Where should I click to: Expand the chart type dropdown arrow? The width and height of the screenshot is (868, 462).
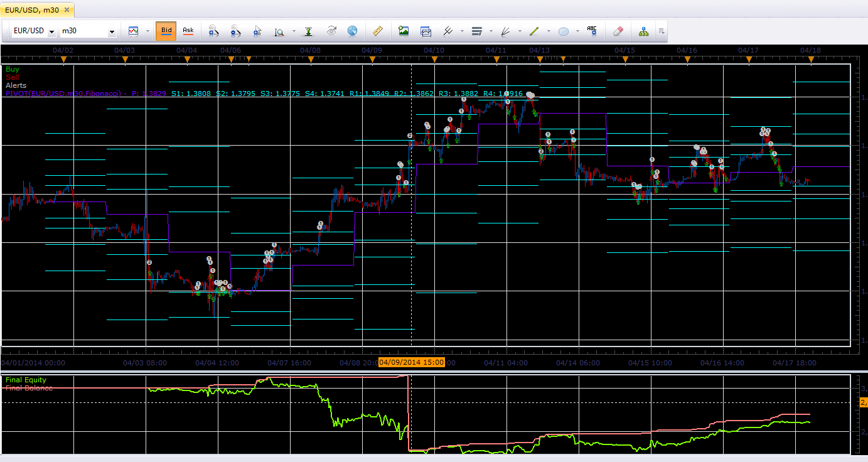tap(147, 31)
